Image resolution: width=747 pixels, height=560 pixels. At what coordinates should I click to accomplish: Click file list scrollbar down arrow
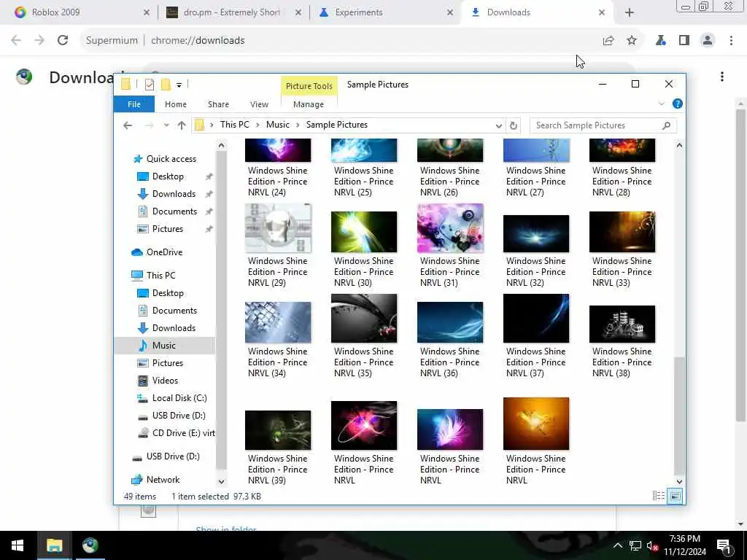[679, 481]
